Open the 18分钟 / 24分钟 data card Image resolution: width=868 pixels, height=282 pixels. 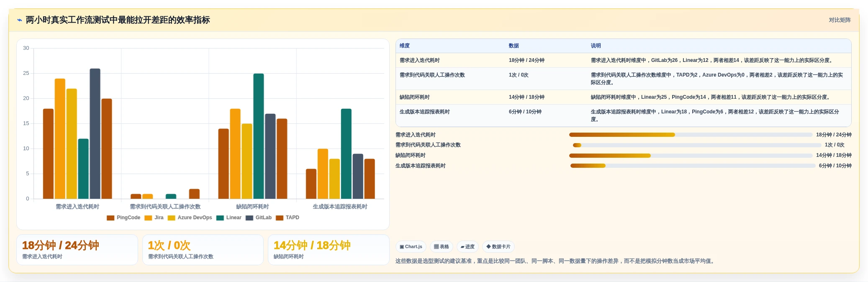tap(77, 250)
